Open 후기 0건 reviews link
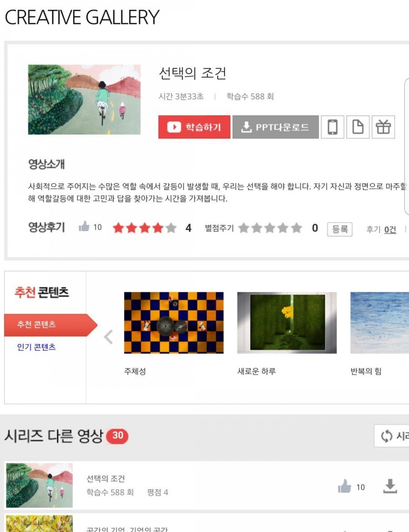 (x=381, y=230)
